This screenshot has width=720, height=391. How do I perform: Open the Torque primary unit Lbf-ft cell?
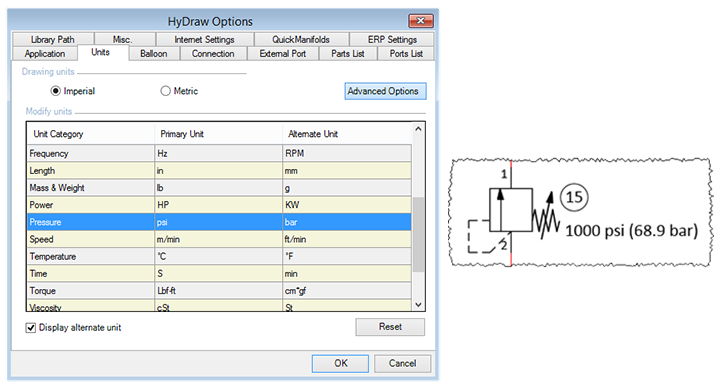click(x=219, y=291)
